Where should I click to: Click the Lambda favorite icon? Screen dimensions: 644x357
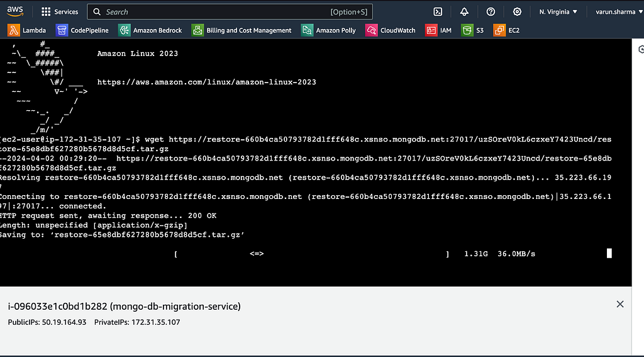[x=14, y=30]
